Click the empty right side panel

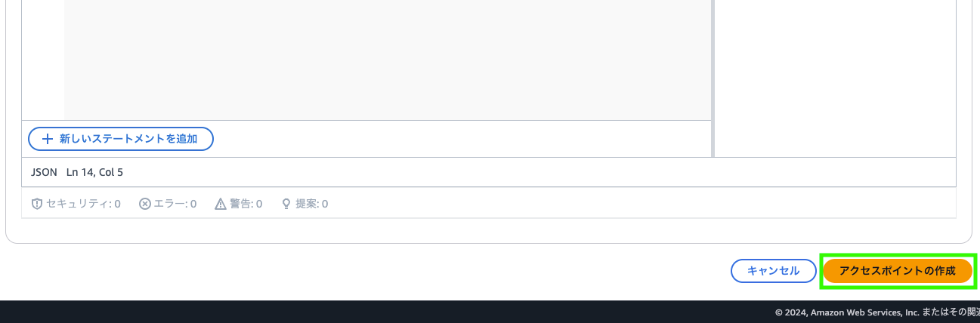(x=835, y=78)
